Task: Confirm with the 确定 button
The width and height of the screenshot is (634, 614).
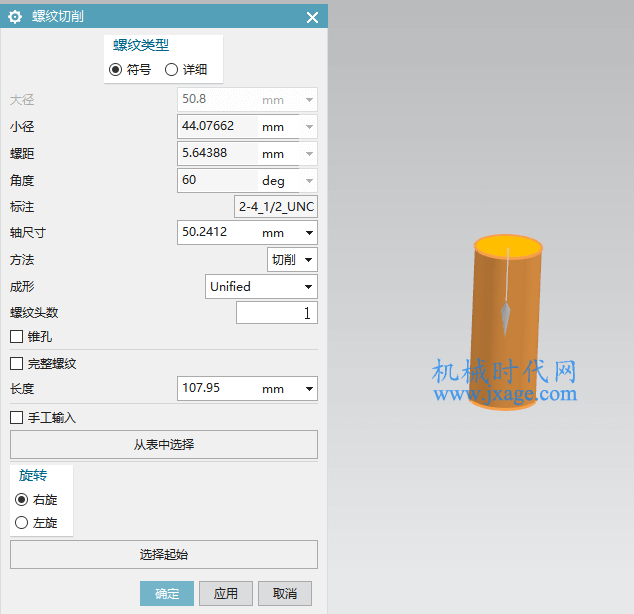Action: (167, 593)
